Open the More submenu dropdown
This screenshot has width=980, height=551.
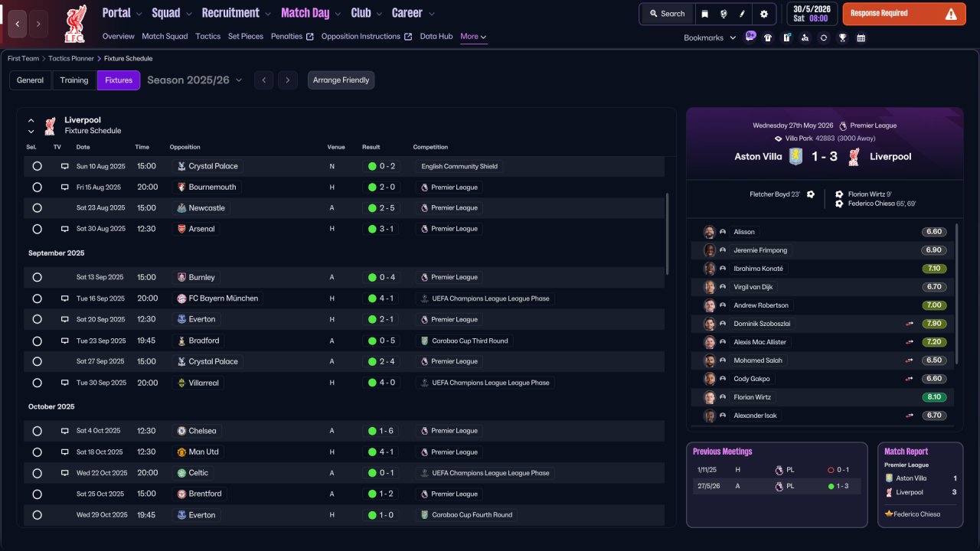click(x=473, y=36)
